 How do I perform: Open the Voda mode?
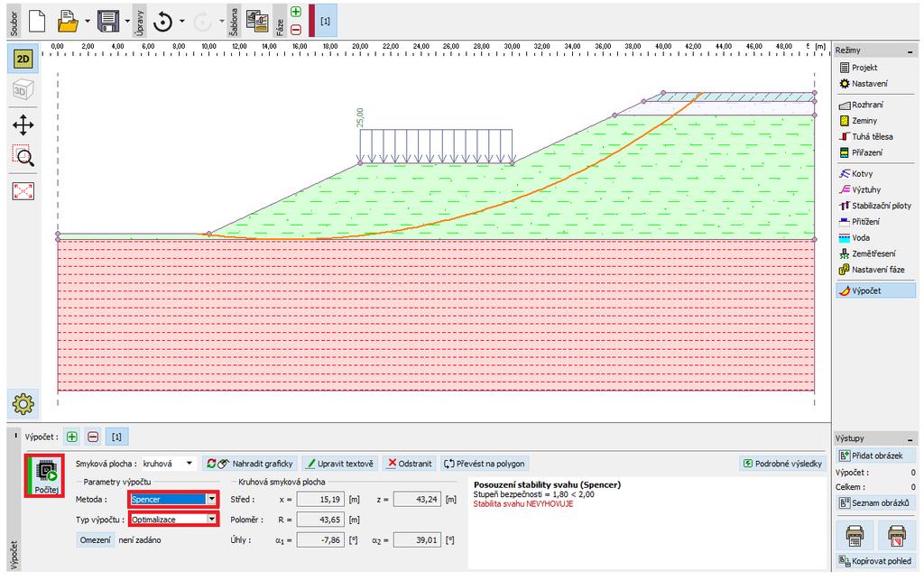click(875, 238)
